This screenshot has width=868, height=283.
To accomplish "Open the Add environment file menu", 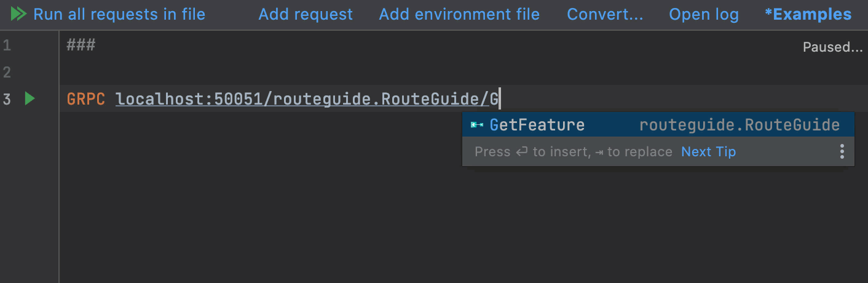I will pos(459,14).
